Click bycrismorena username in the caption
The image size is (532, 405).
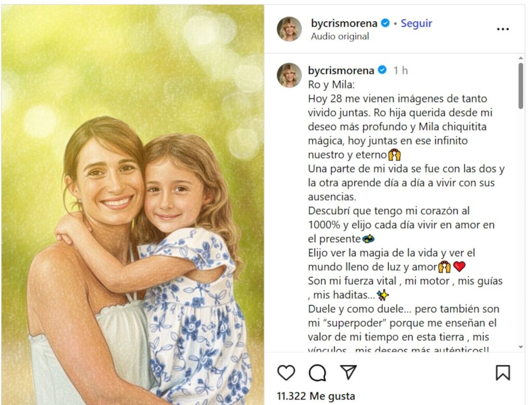pyautogui.click(x=341, y=70)
